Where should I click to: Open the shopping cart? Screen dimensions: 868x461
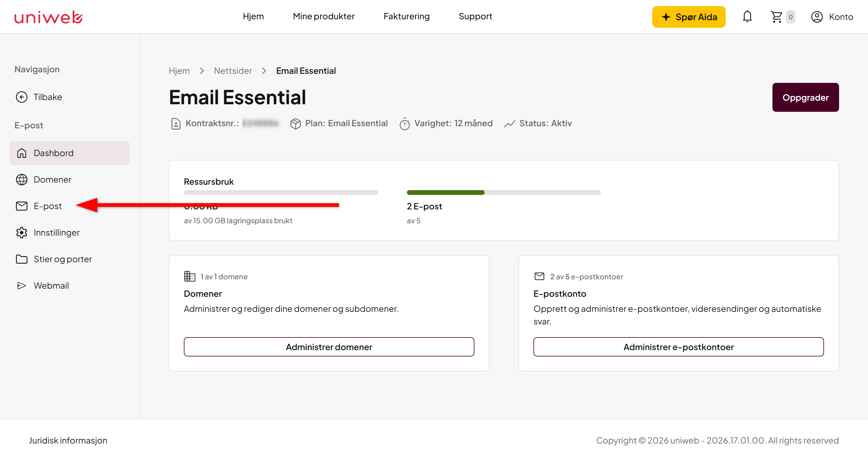click(776, 17)
